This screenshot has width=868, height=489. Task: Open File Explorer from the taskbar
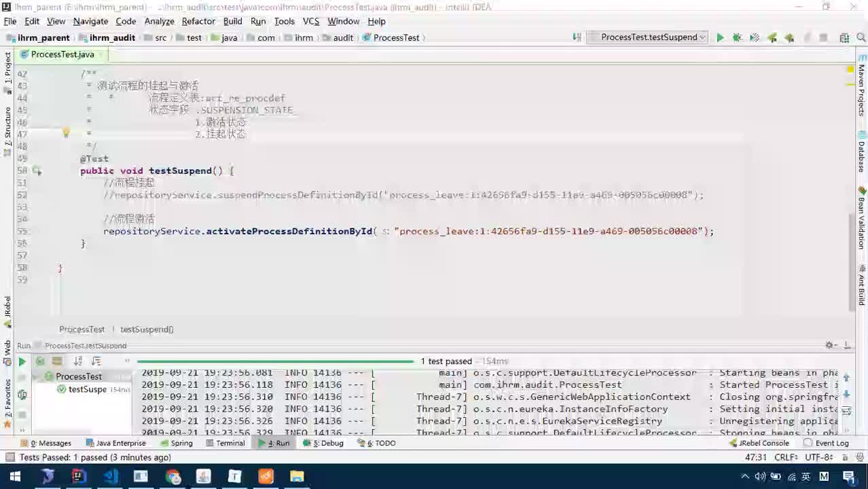[x=297, y=477]
